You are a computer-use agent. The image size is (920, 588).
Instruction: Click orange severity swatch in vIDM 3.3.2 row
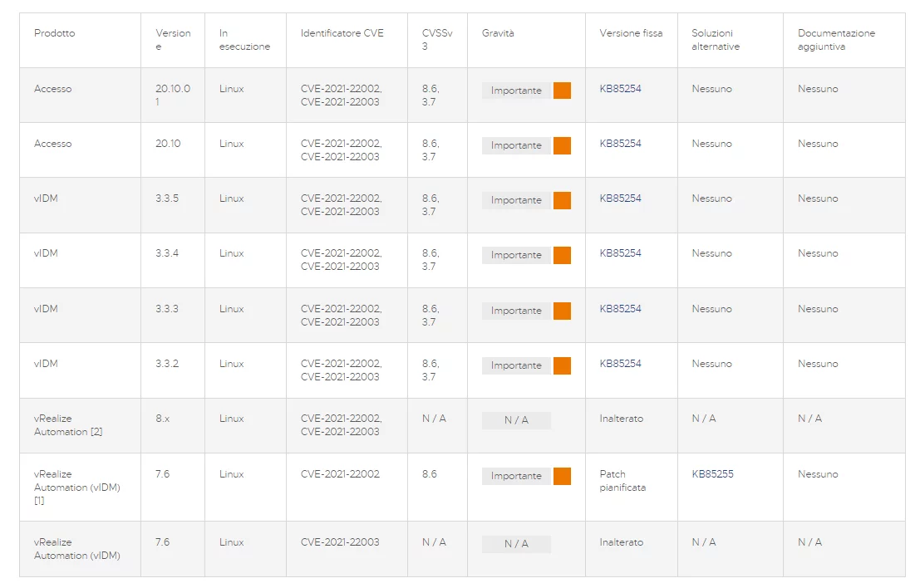[562, 365]
